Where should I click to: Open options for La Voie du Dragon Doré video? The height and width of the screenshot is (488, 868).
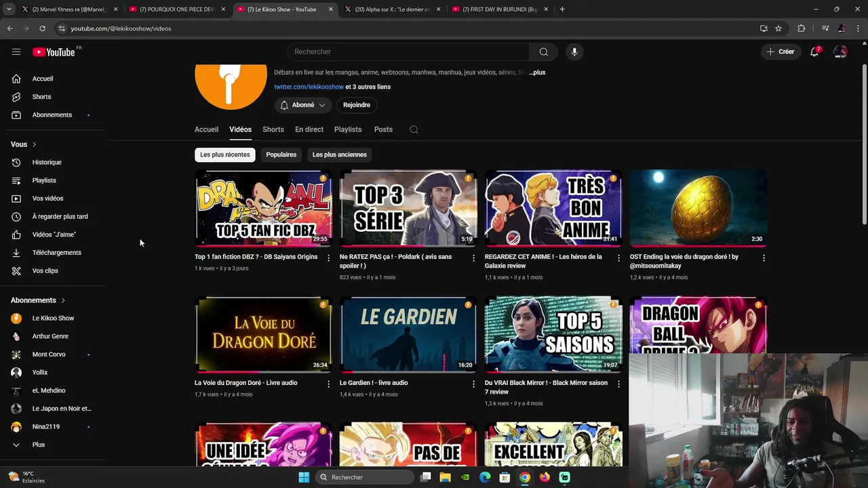click(329, 384)
